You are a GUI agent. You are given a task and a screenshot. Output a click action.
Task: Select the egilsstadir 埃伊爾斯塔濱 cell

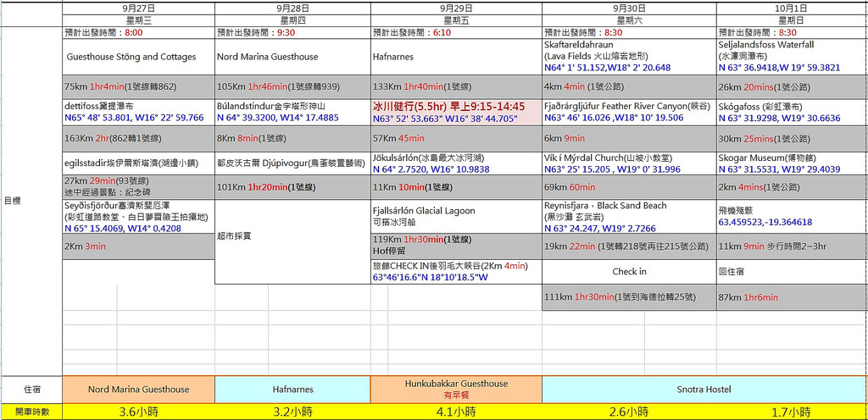point(138,163)
